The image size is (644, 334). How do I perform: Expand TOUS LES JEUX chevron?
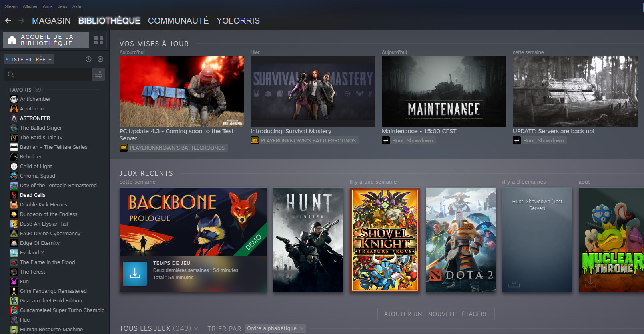point(196,328)
